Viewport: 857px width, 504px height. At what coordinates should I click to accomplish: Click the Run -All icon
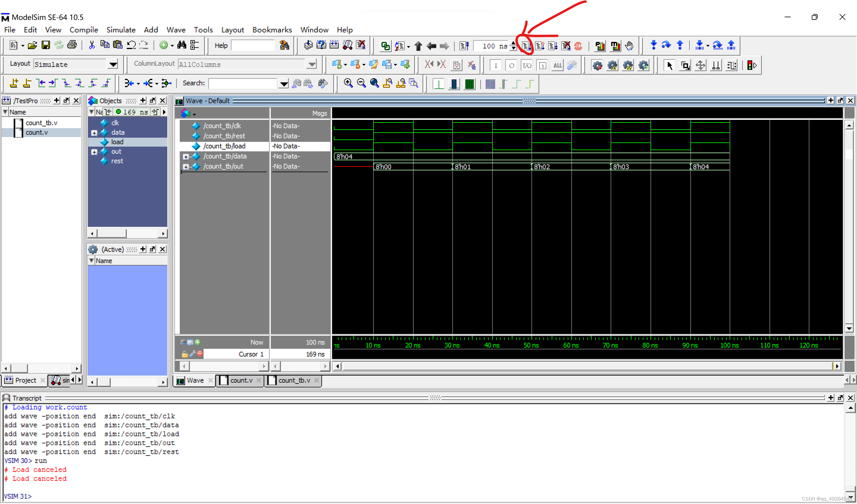pos(553,45)
